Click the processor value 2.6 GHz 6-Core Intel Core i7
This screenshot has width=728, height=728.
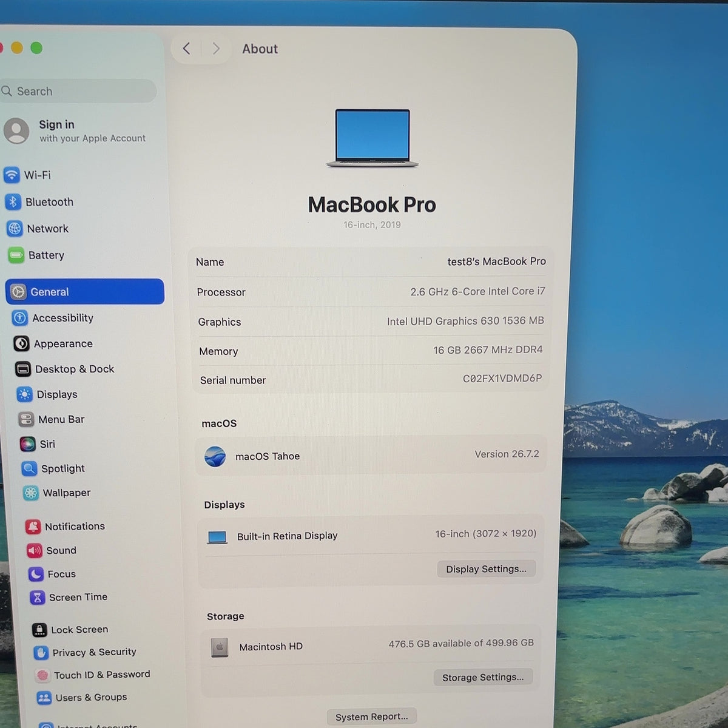click(477, 292)
